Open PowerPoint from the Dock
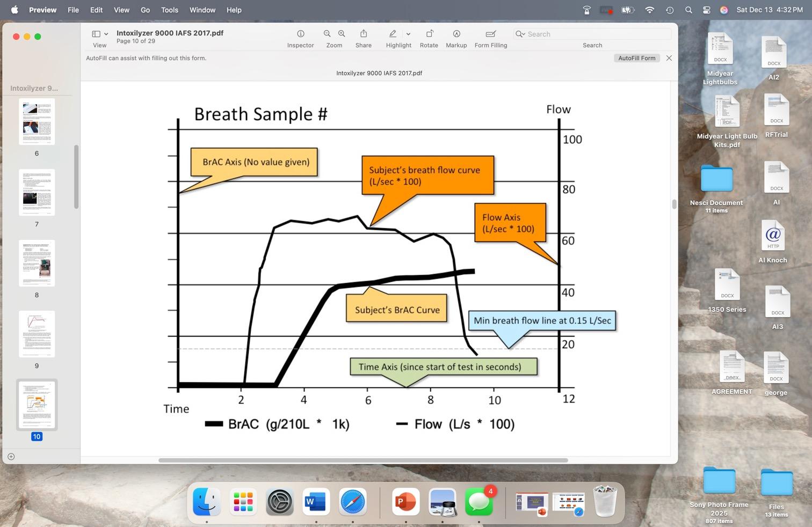The height and width of the screenshot is (527, 812). 405,502
